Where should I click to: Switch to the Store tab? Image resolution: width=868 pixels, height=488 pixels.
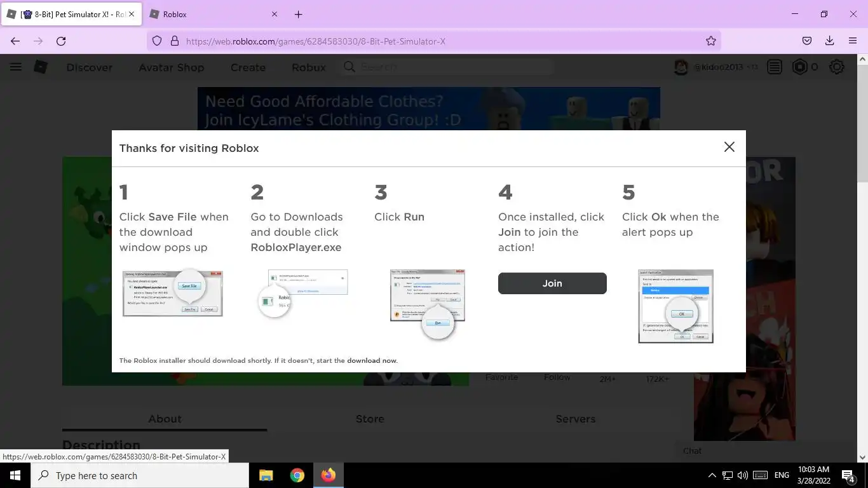tap(370, 419)
